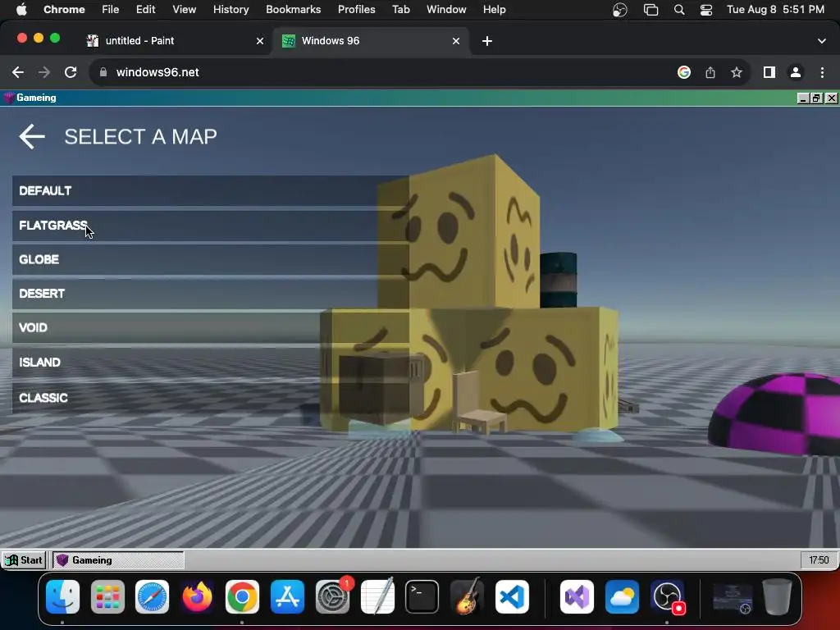Open the Help menu
This screenshot has width=840, height=630.
click(x=494, y=10)
